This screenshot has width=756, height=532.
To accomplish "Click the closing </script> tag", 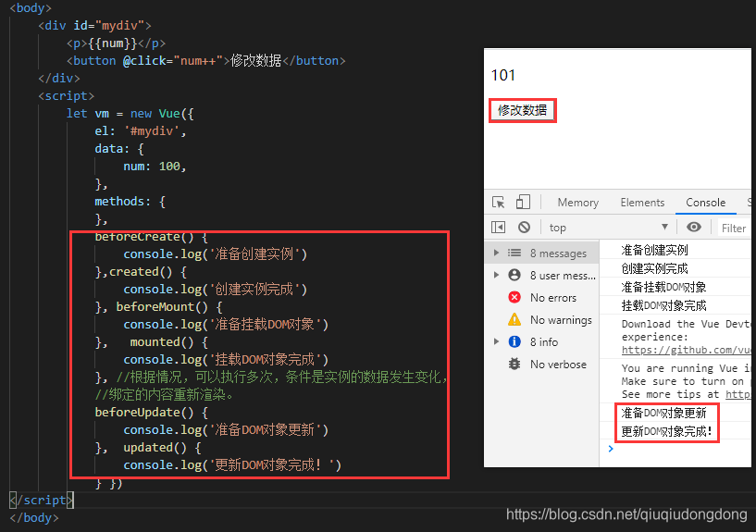I will (x=42, y=501).
